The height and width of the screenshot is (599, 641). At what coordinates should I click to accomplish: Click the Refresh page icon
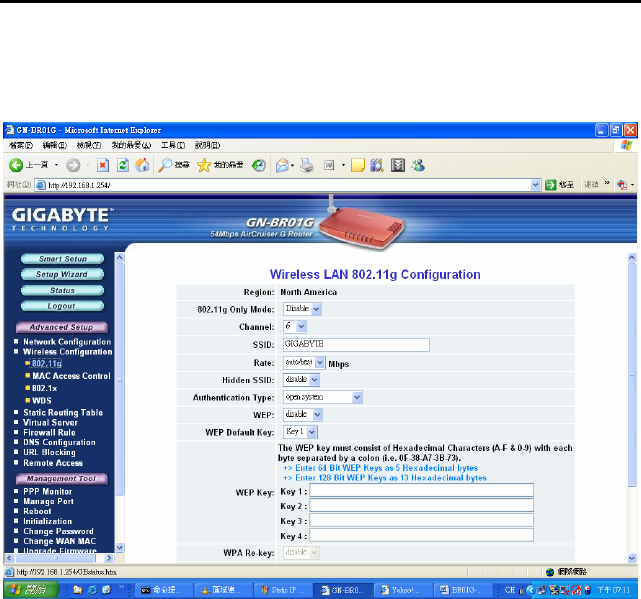tap(123, 165)
